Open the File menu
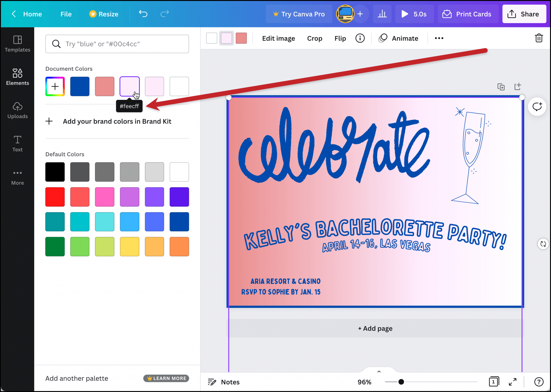Viewport: 551px width, 392px height. pos(66,14)
